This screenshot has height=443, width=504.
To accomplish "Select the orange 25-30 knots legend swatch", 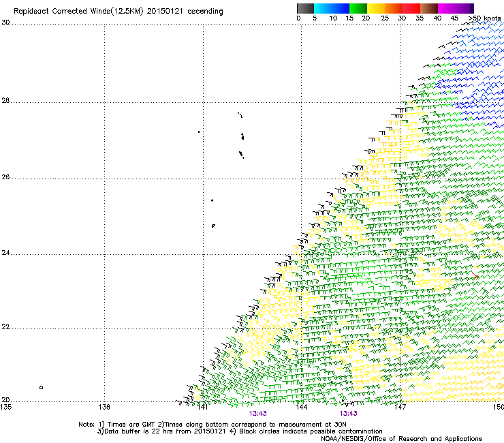I will click(x=394, y=8).
